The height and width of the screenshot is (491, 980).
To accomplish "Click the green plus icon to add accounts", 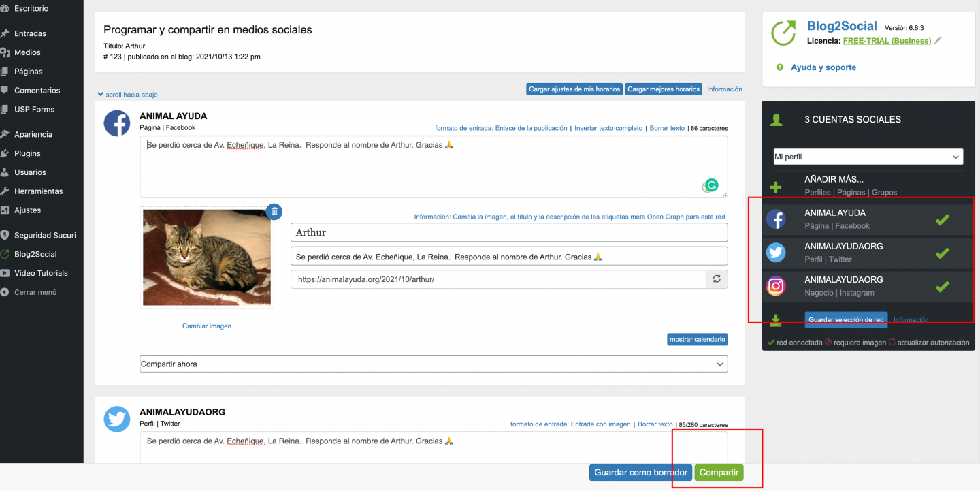I will [x=775, y=187].
